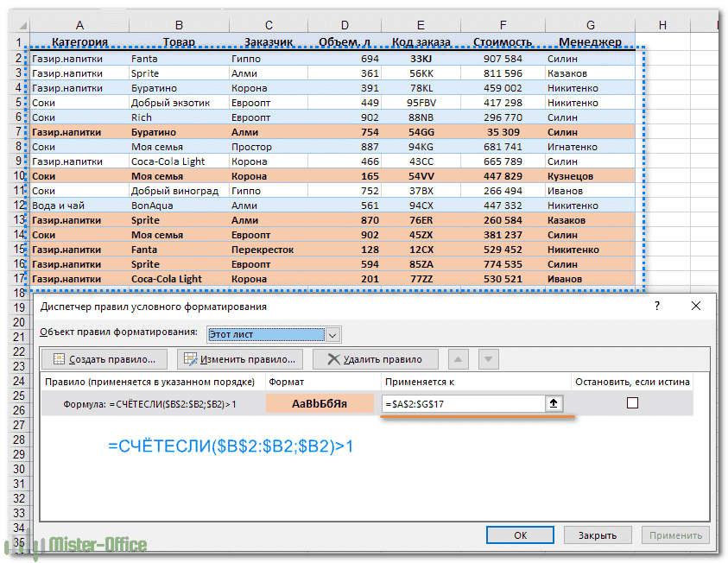
Task: Click the =$A$2:$G$17 range input field
Action: tap(462, 403)
